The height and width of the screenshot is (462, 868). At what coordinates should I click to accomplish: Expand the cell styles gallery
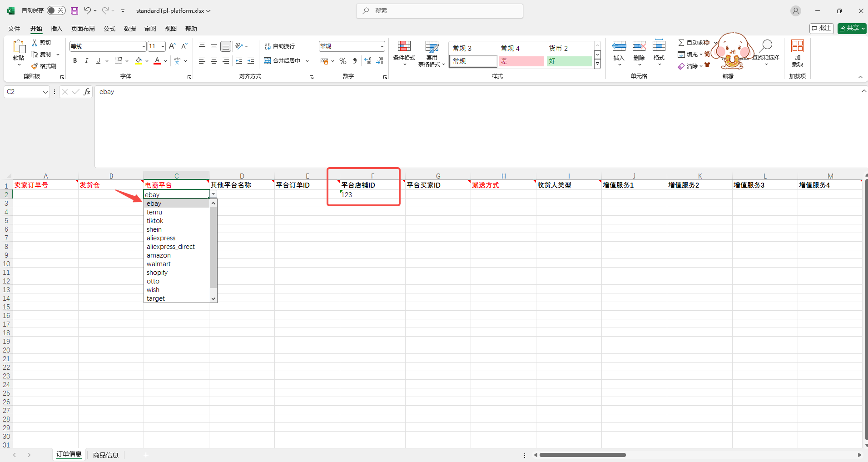click(x=598, y=65)
